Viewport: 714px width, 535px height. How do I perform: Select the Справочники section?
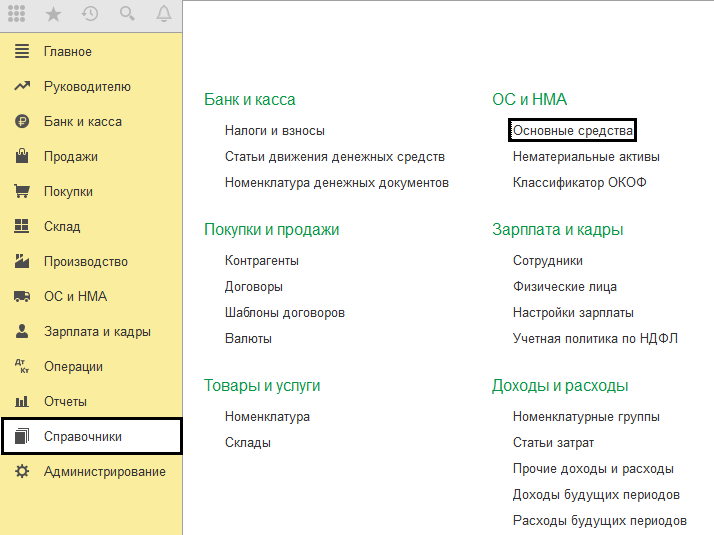point(92,436)
